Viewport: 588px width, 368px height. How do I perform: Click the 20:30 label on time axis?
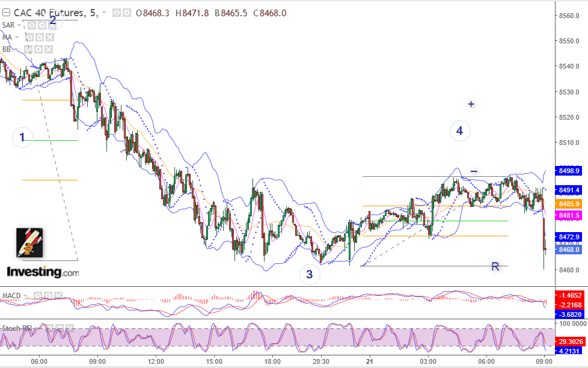click(x=321, y=361)
